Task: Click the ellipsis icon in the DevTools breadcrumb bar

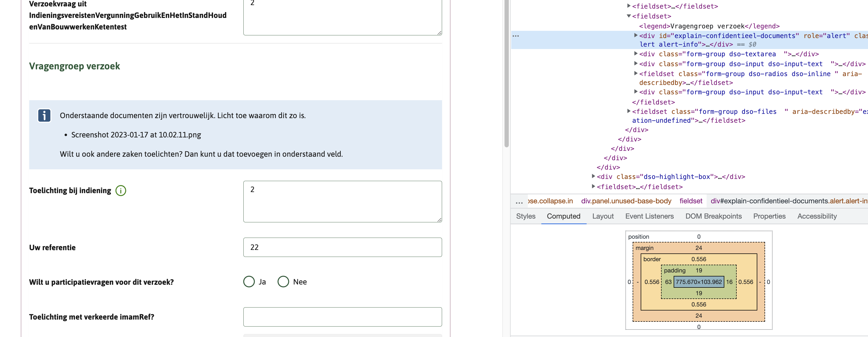Action: click(518, 201)
